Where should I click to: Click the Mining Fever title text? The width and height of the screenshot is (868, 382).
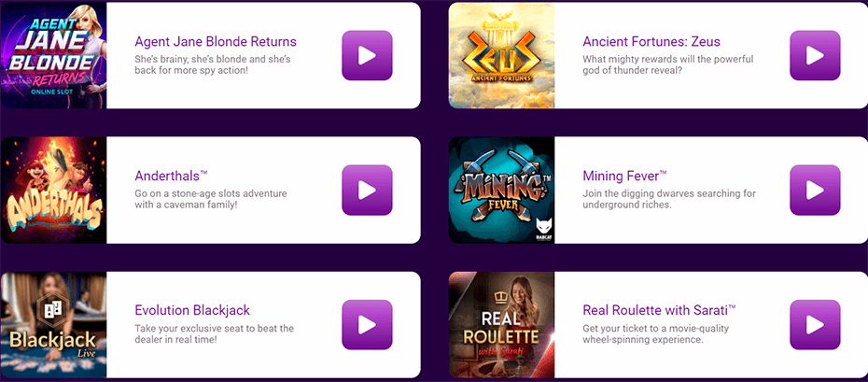pos(625,176)
